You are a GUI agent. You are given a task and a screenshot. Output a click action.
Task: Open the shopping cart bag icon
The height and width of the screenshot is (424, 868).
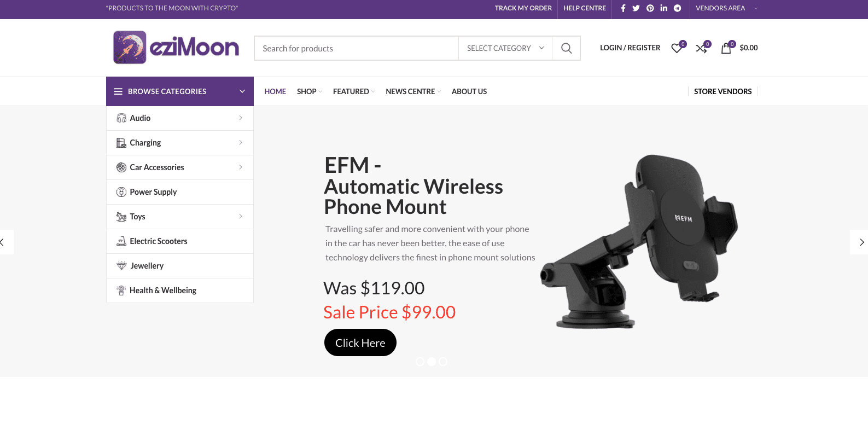coord(726,48)
